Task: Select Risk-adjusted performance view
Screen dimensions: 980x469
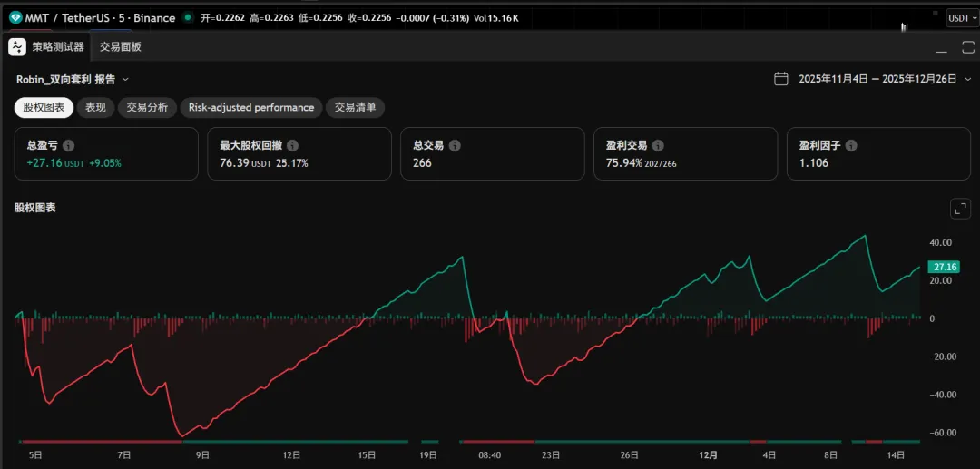Action: pos(250,107)
